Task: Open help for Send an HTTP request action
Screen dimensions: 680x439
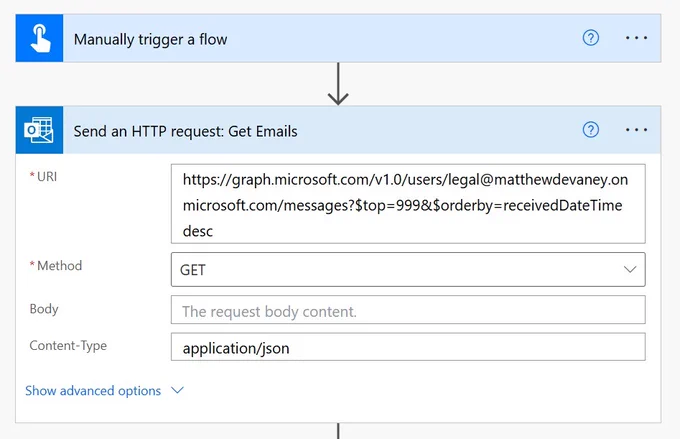Action: tap(591, 129)
